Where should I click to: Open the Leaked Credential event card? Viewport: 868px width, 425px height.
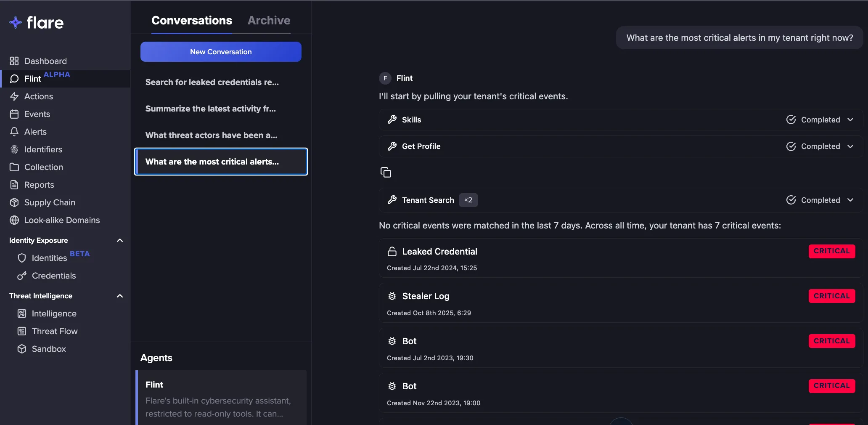pyautogui.click(x=621, y=258)
